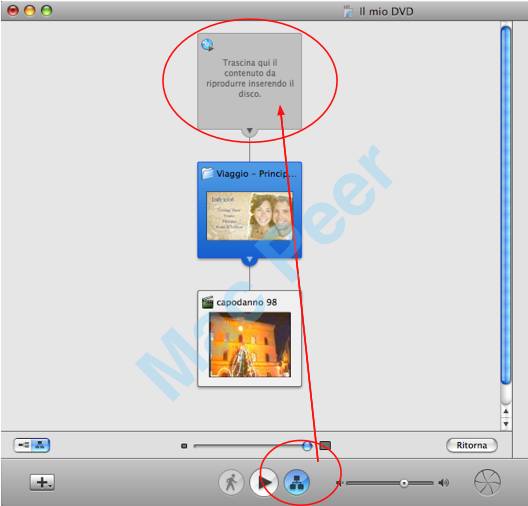
Task: Click the volume slider knob
Action: [x=403, y=483]
